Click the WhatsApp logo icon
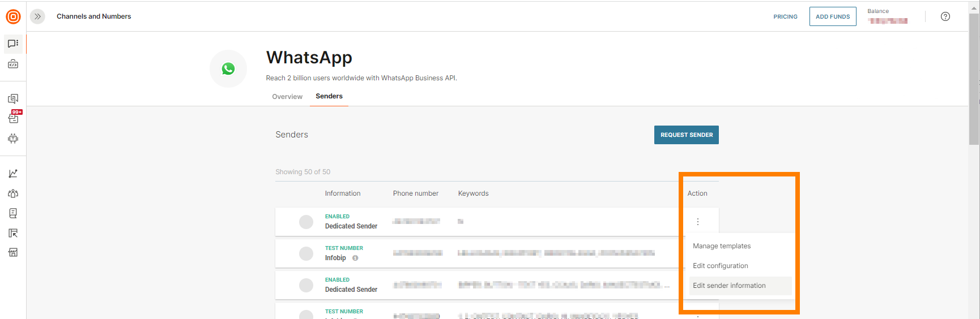The width and height of the screenshot is (980, 319). 228,69
